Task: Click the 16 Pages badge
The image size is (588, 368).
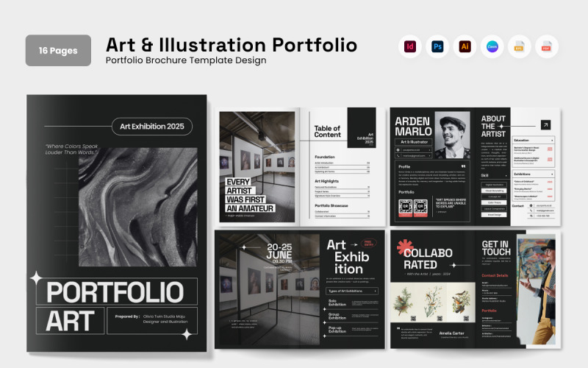Action: 58,50
